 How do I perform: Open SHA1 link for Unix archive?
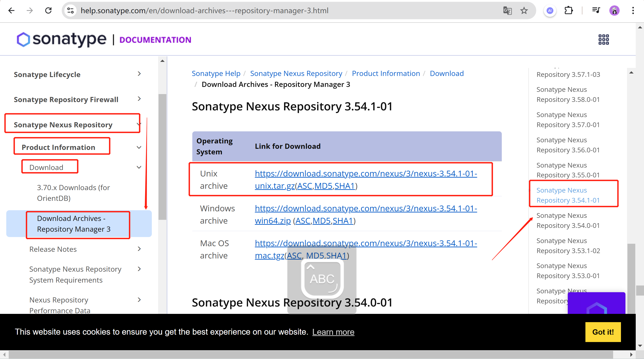tap(345, 186)
